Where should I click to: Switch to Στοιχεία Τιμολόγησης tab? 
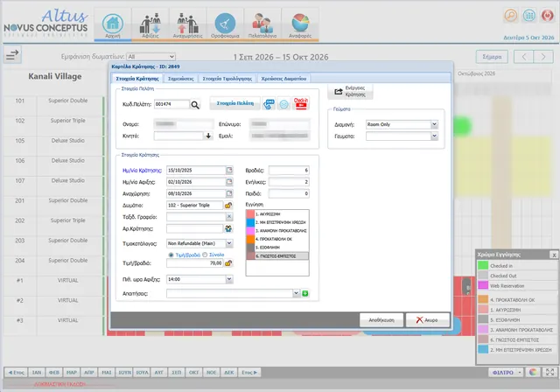227,79
